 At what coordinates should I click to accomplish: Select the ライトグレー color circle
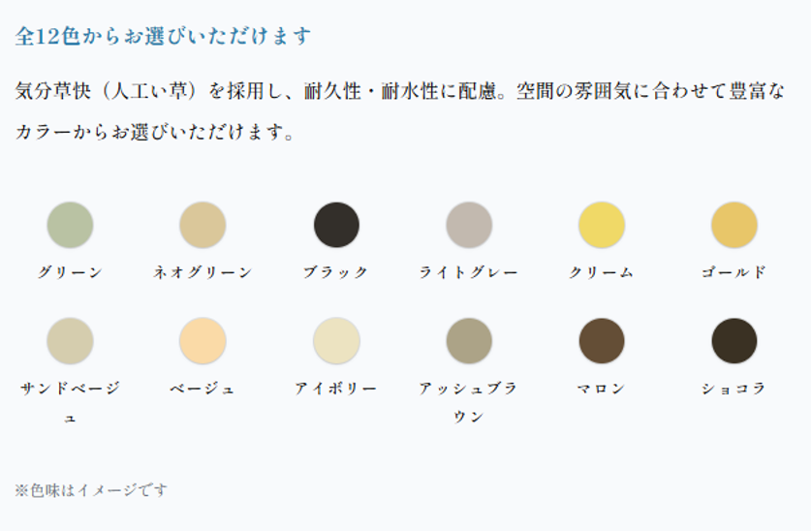click(x=469, y=225)
